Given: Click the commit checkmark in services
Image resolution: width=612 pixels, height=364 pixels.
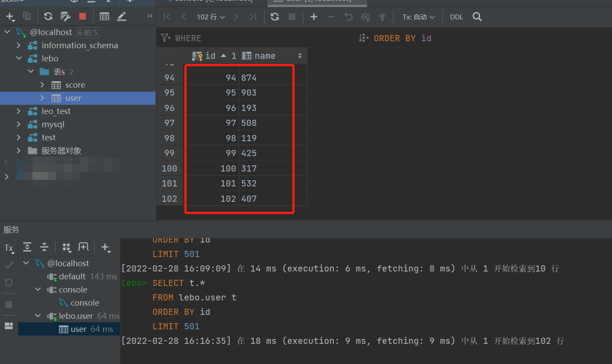Looking at the screenshot, I should coord(9,265).
